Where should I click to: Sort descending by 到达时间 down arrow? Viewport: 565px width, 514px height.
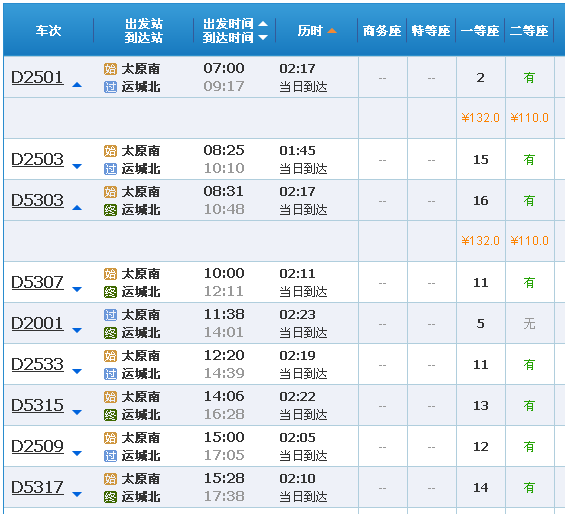pyautogui.click(x=263, y=37)
